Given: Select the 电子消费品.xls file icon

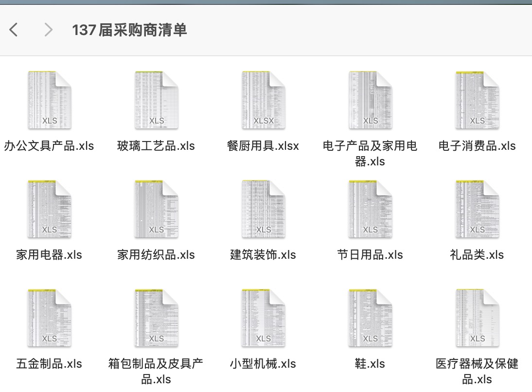Looking at the screenshot, I should click(x=477, y=100).
